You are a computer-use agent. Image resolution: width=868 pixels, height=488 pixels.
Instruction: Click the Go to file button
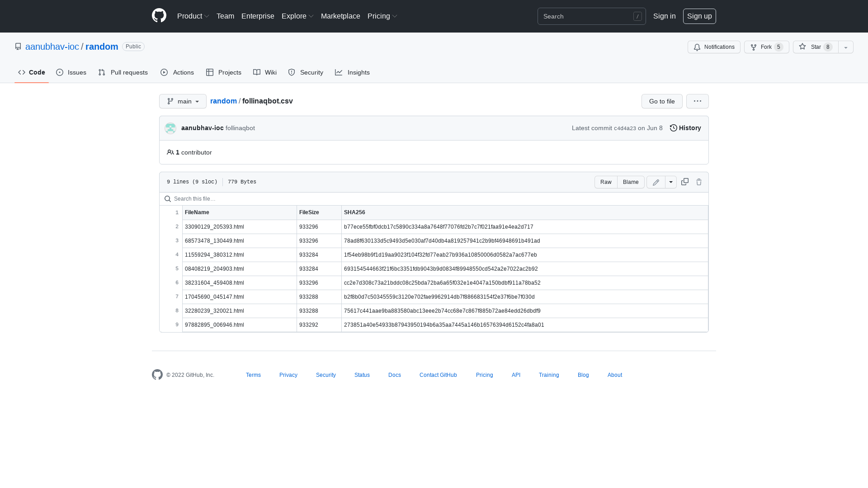pos(661,101)
